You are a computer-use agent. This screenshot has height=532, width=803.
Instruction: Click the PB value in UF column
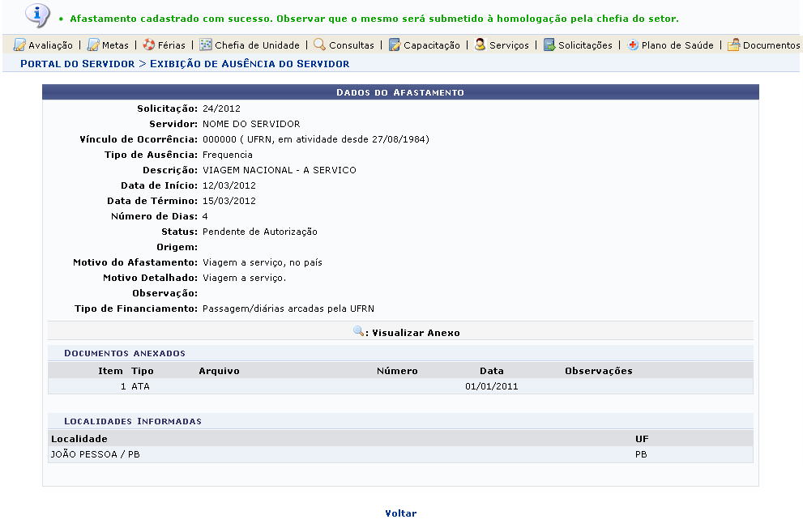click(x=641, y=454)
